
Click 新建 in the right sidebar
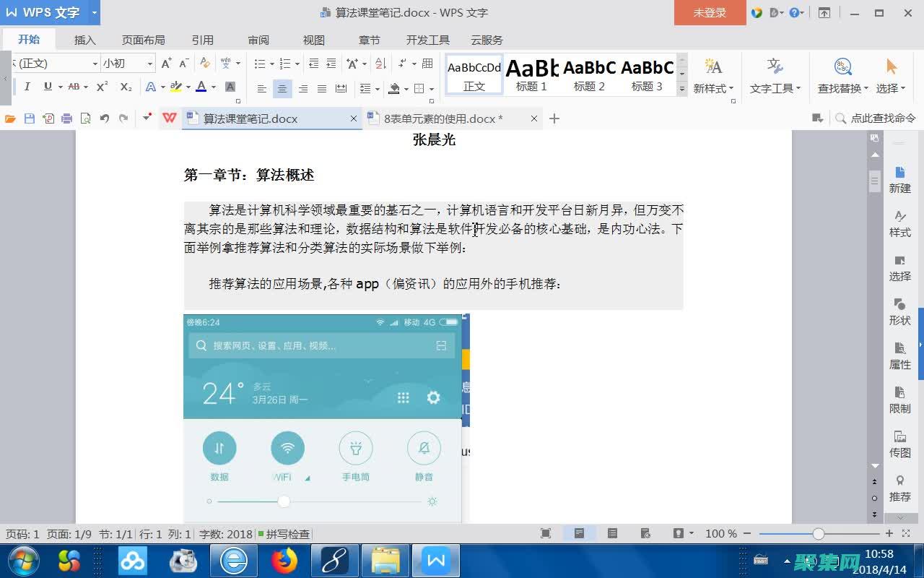click(899, 180)
